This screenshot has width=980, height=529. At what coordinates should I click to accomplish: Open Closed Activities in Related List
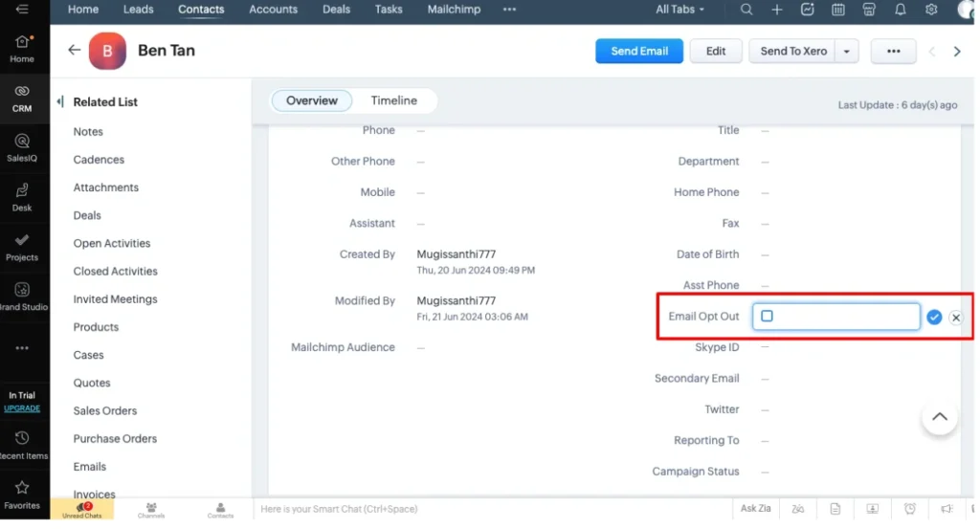tap(115, 271)
